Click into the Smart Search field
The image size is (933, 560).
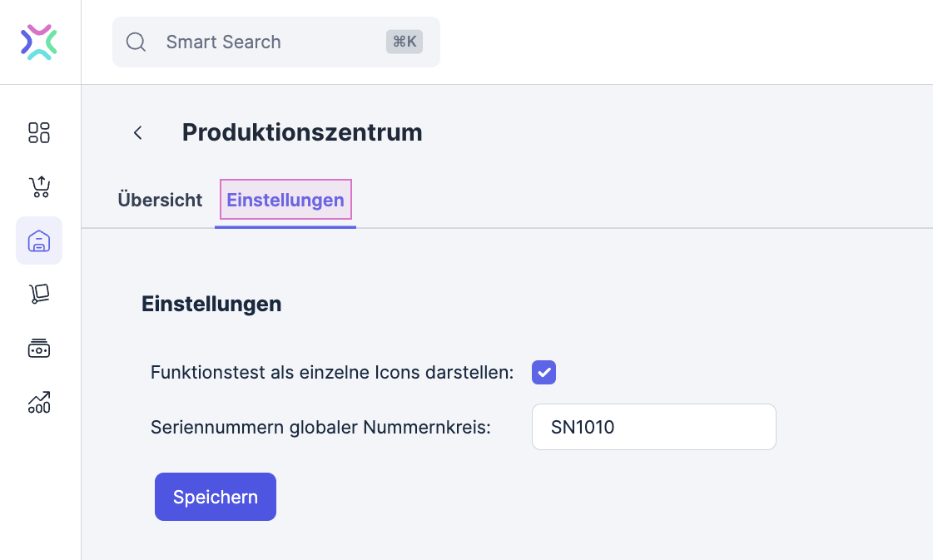258,42
